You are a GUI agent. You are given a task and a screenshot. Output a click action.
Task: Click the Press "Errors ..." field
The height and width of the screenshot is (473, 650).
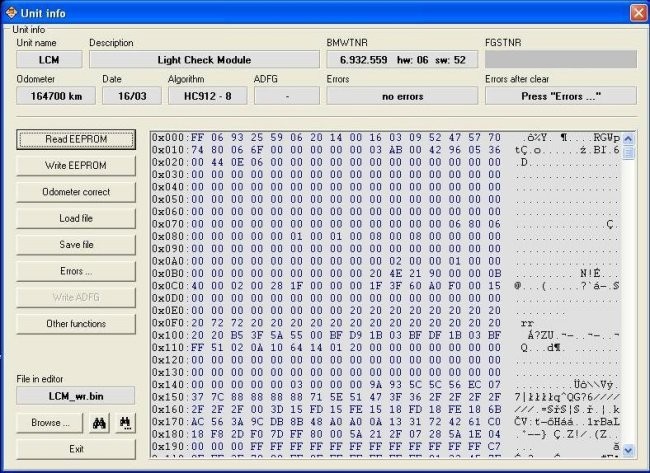(561, 96)
